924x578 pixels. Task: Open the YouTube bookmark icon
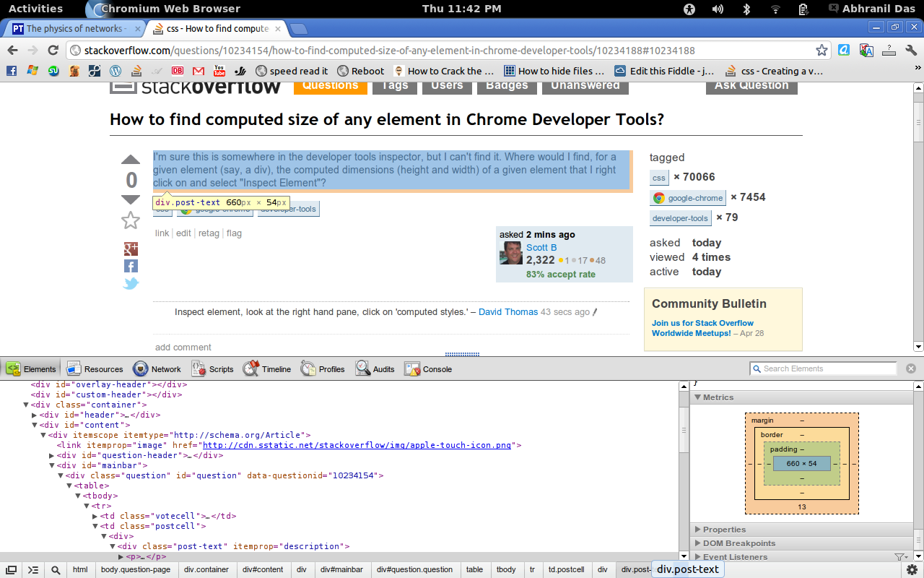tap(219, 71)
